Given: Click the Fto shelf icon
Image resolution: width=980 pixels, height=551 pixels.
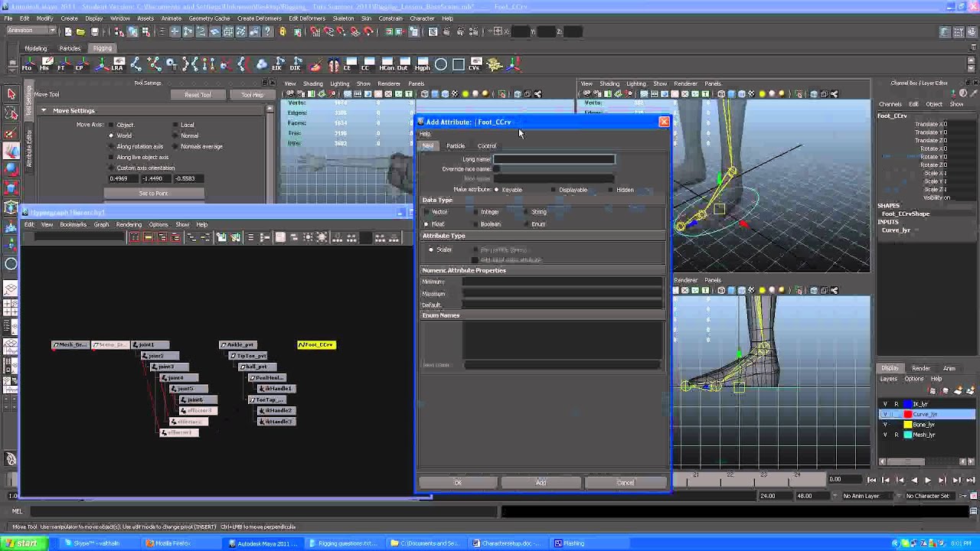Looking at the screenshot, I should (x=28, y=65).
